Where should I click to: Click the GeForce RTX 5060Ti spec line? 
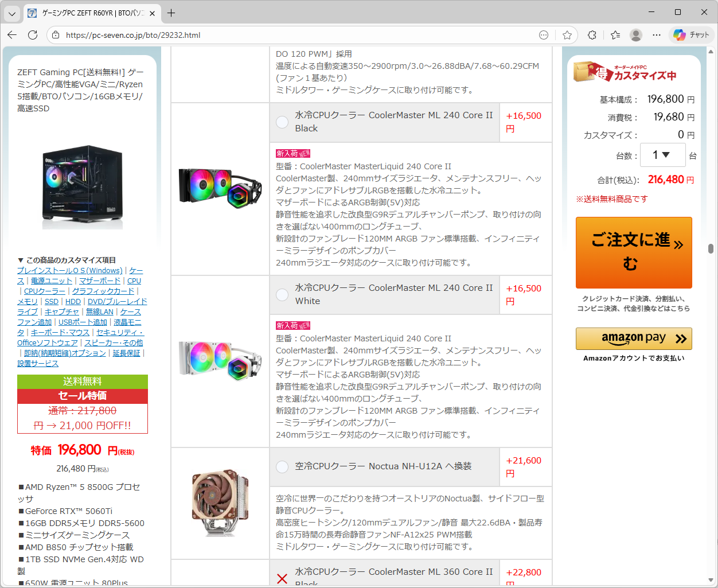pos(65,511)
